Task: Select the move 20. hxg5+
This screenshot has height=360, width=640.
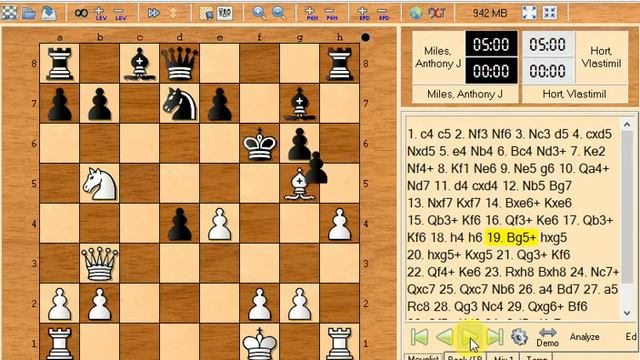Action: click(x=434, y=255)
